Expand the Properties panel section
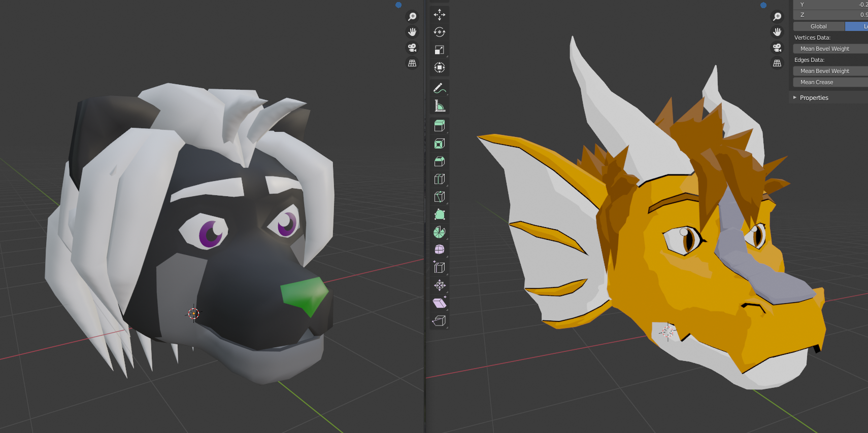868x433 pixels. pos(814,98)
